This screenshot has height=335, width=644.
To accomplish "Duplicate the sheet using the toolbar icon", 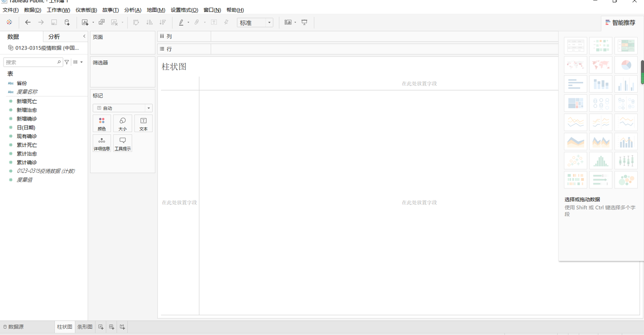I will tap(102, 22).
